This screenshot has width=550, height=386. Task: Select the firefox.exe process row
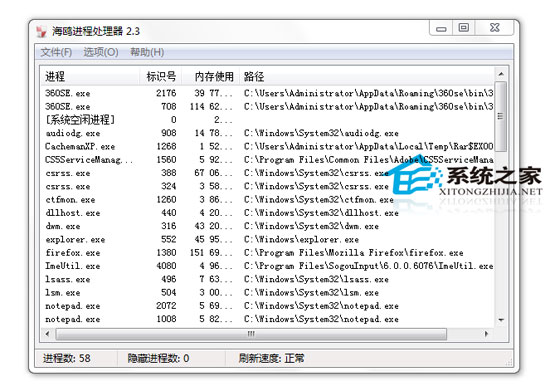click(268, 253)
